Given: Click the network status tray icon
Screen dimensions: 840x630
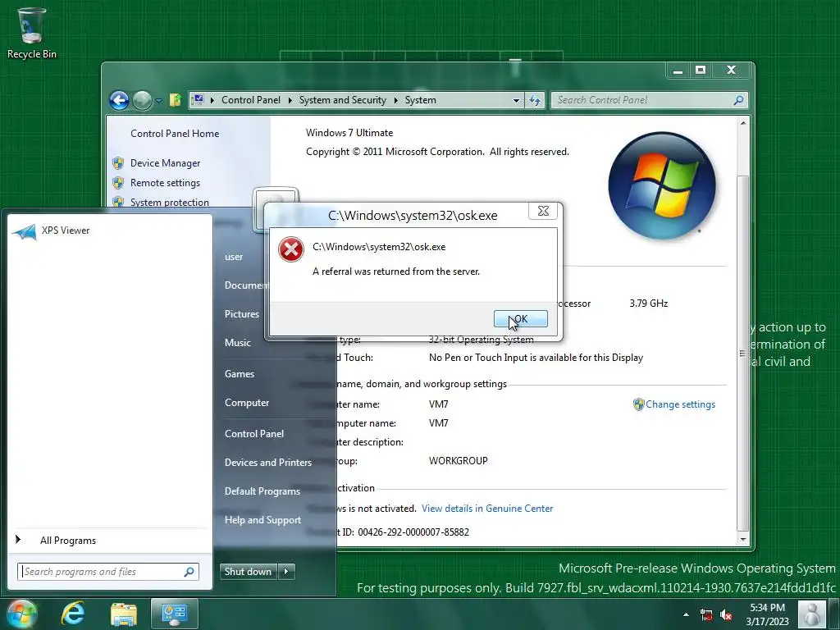Looking at the screenshot, I should click(x=706, y=614).
